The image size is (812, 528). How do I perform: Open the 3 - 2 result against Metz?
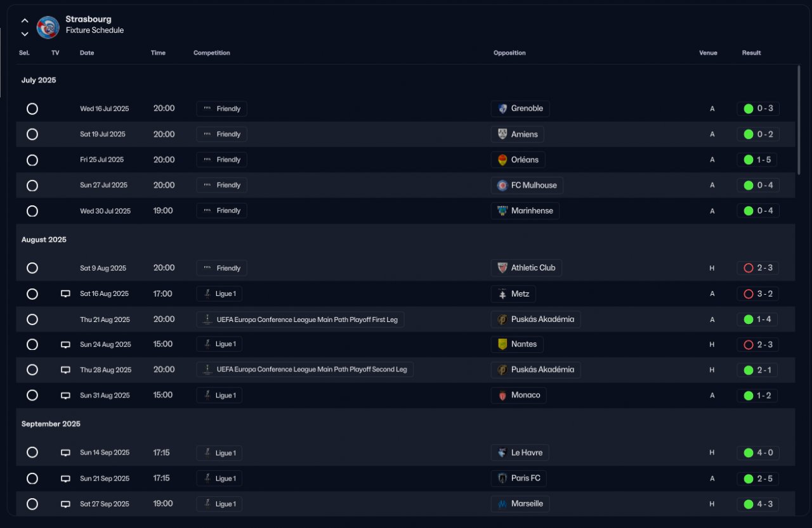click(x=758, y=293)
